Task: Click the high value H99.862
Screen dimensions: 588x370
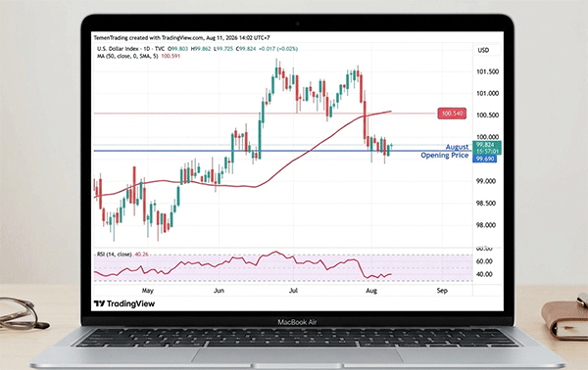Action: [x=201, y=49]
